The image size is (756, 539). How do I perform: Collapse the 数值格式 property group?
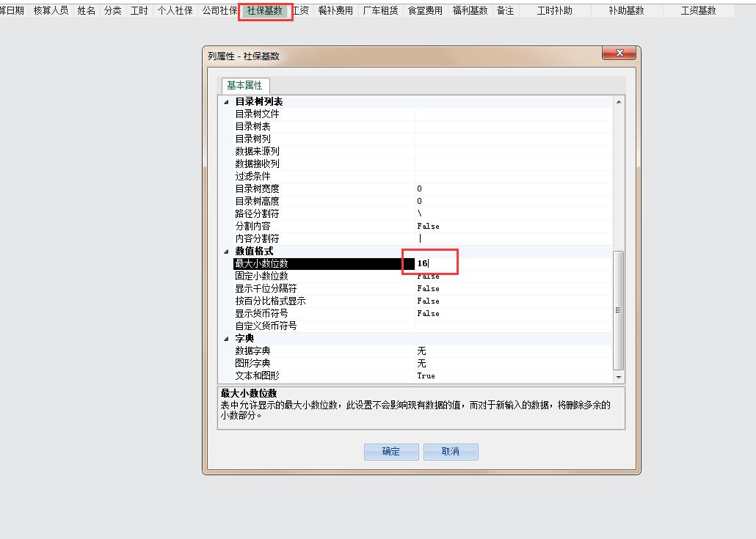(226, 252)
